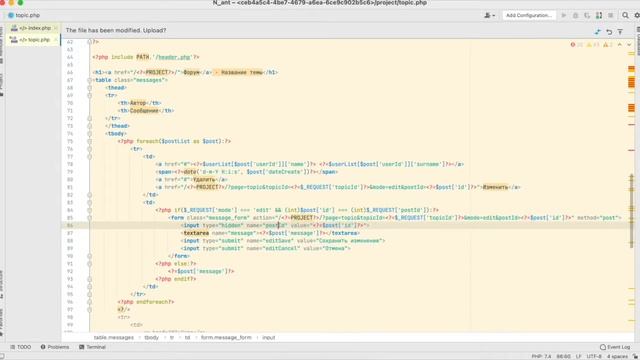This screenshot has height=360, width=640.
Task: Click the editor vertical scrollbar
Action: tap(631, 210)
